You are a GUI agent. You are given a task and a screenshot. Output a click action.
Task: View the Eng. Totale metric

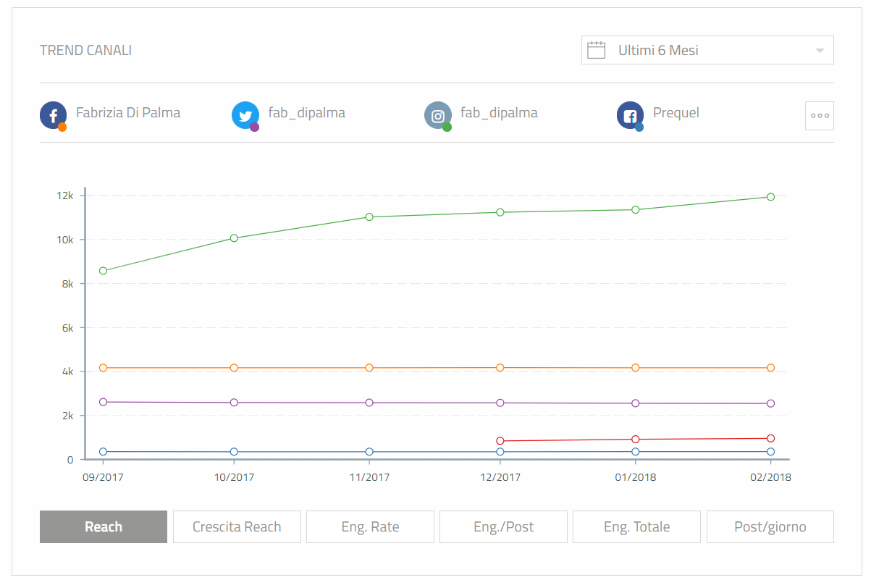[x=636, y=527]
